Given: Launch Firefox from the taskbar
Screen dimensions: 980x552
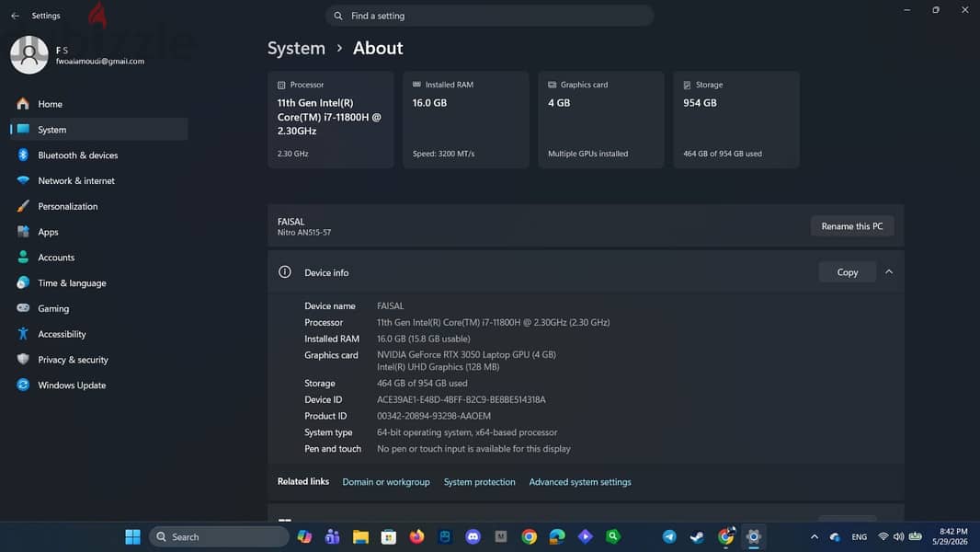Looking at the screenshot, I should (x=416, y=536).
